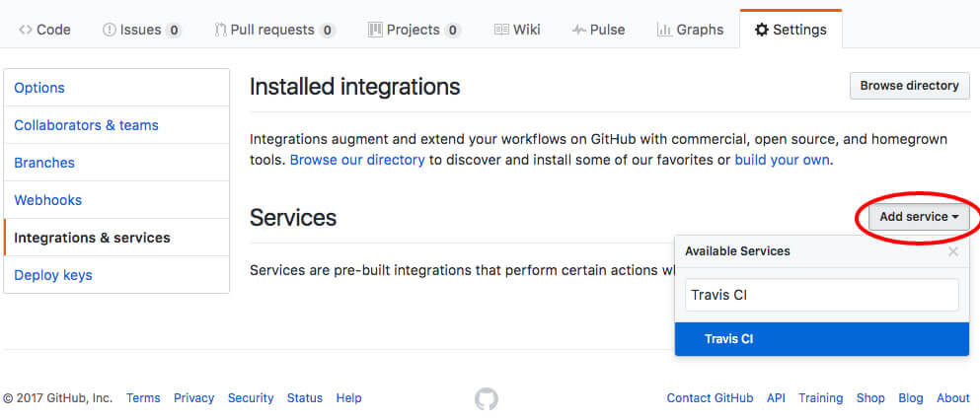Follow the build your own link
Viewport: 980px width, 420px height.
click(782, 160)
